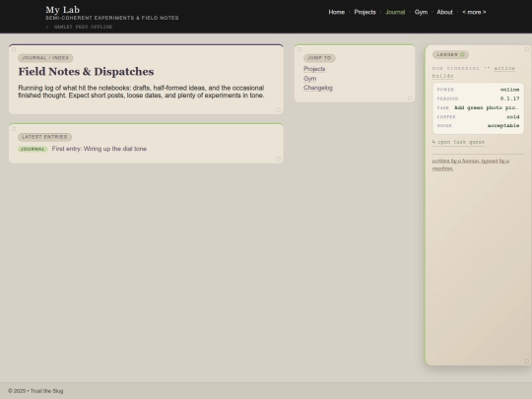Go to the Home nav item
Image resolution: width=532 pixels, height=399 pixels.
336,12
